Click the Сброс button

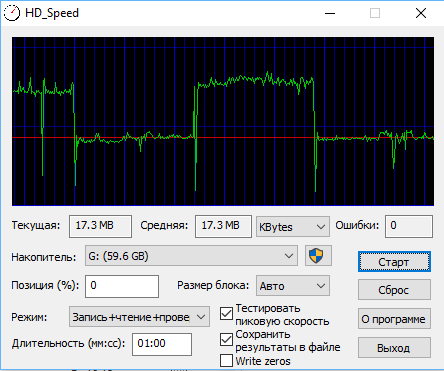(394, 290)
